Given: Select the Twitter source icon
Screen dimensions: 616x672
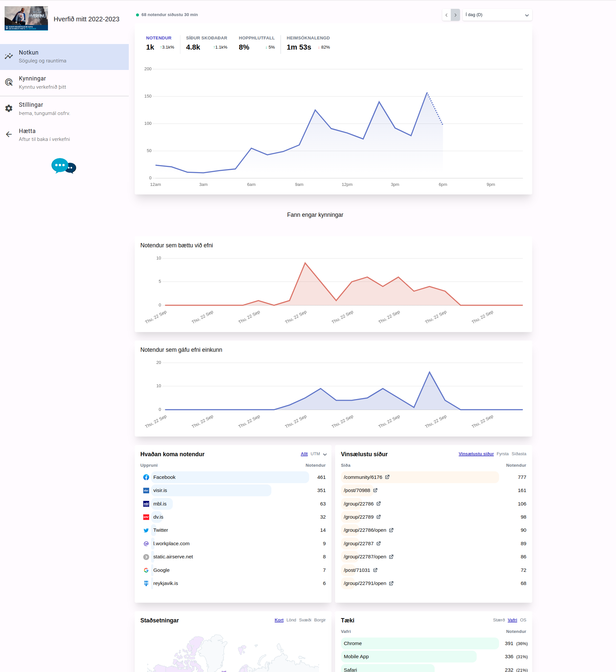Looking at the screenshot, I should click(146, 530).
